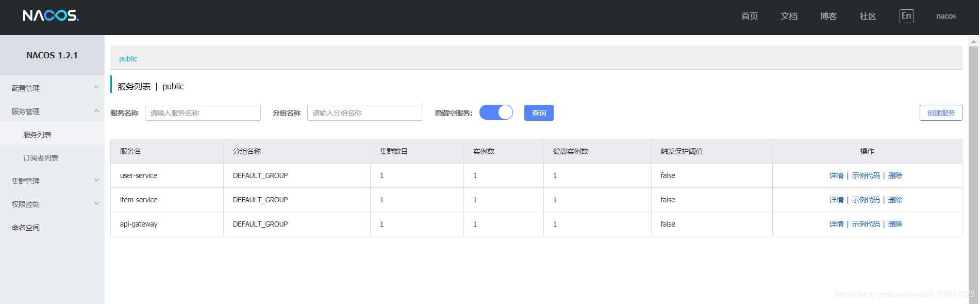This screenshot has width=980, height=304.
Task: Expand the 配置管理 menu chevron
Action: pos(96,88)
